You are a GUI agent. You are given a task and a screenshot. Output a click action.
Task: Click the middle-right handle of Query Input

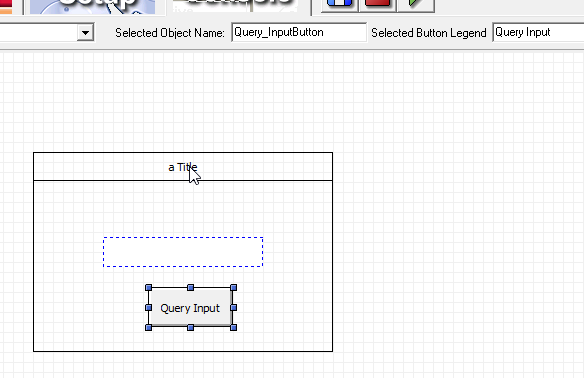pyautogui.click(x=234, y=308)
